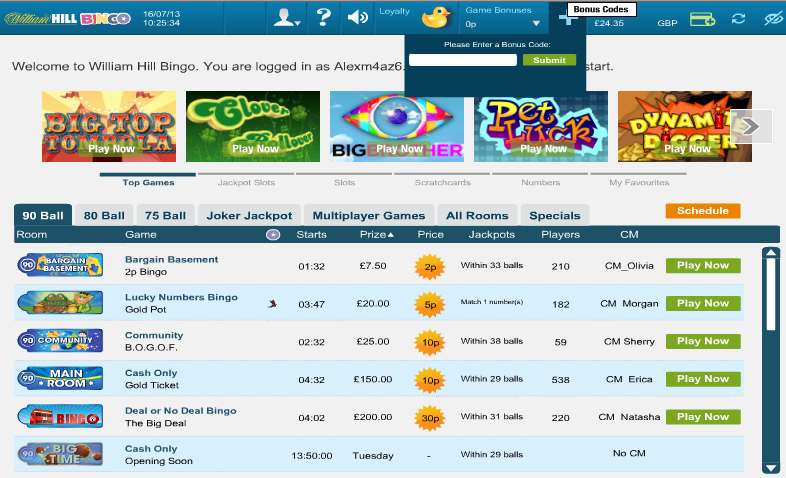This screenshot has width=786, height=478.
Task: Play Now in Lucky Numbers Bingo room
Action: (703, 304)
